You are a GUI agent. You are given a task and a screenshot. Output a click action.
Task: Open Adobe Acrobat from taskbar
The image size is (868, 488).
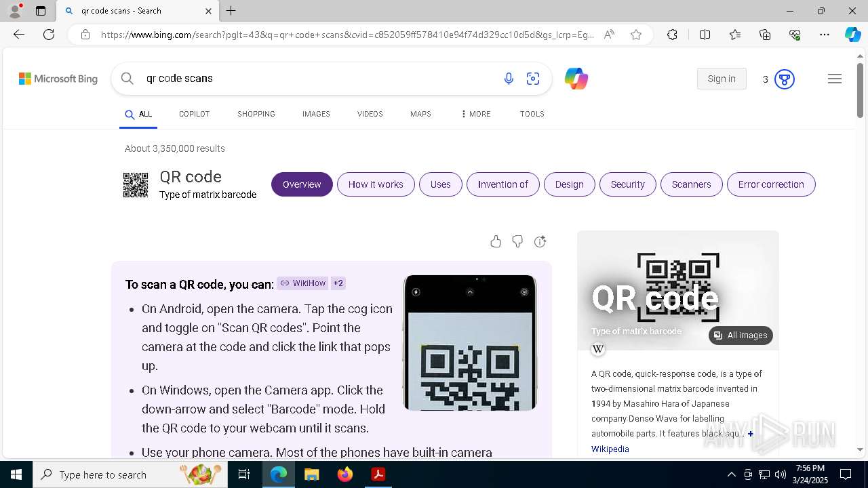click(378, 474)
